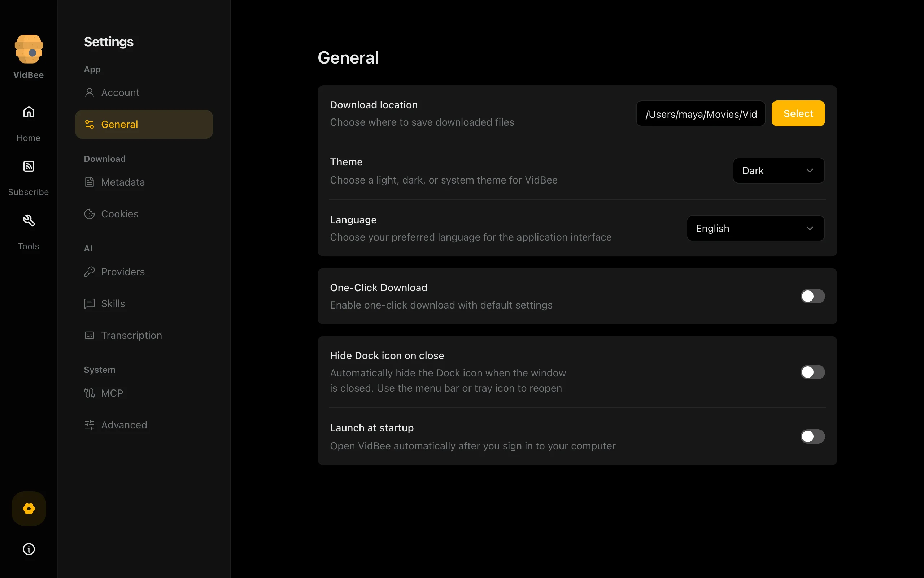Screen dimensions: 924x578
Task: Click the Settings heading text
Action: pyautogui.click(x=109, y=42)
